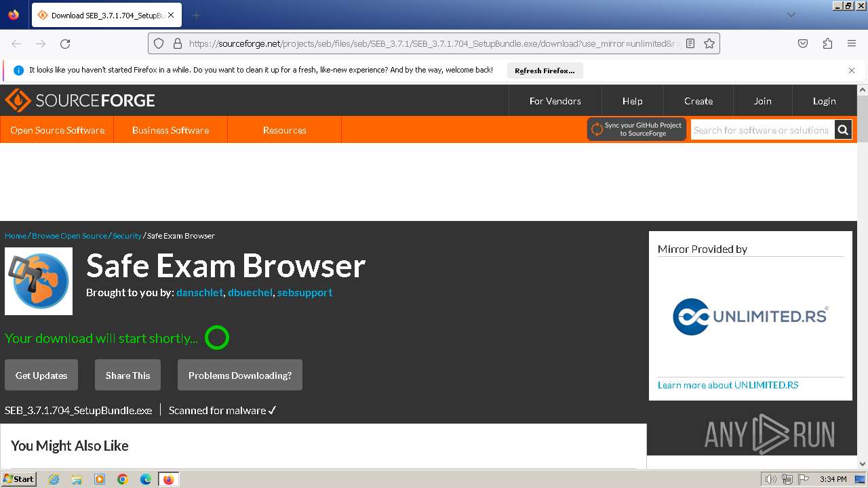
Task: Click the action center flag icon
Action: click(x=804, y=479)
